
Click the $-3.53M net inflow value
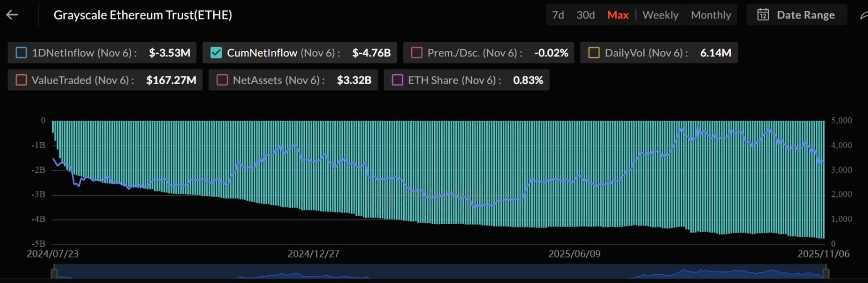tap(169, 53)
